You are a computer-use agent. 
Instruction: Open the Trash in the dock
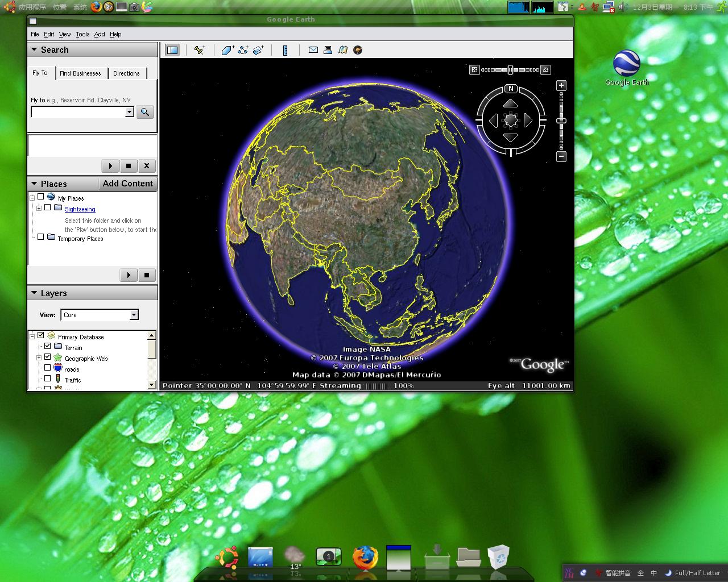pos(498,557)
